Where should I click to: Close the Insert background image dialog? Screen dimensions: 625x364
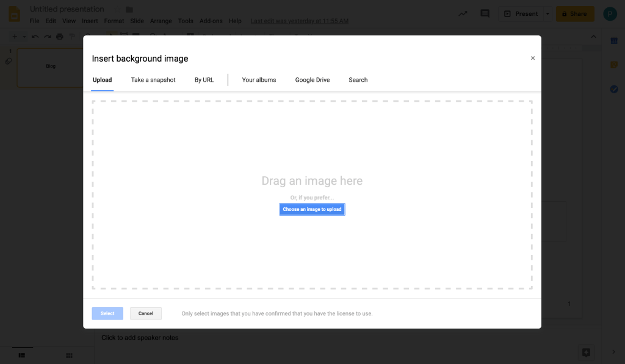(x=533, y=59)
